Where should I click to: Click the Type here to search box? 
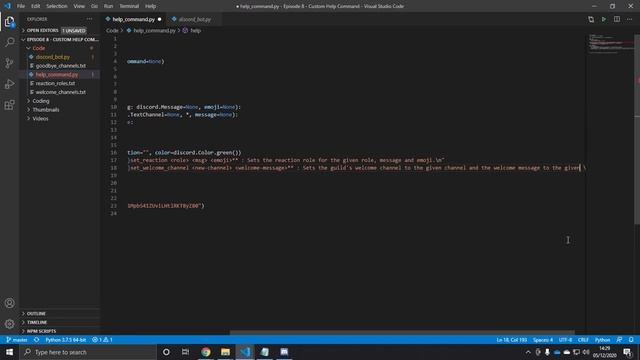pos(88,352)
